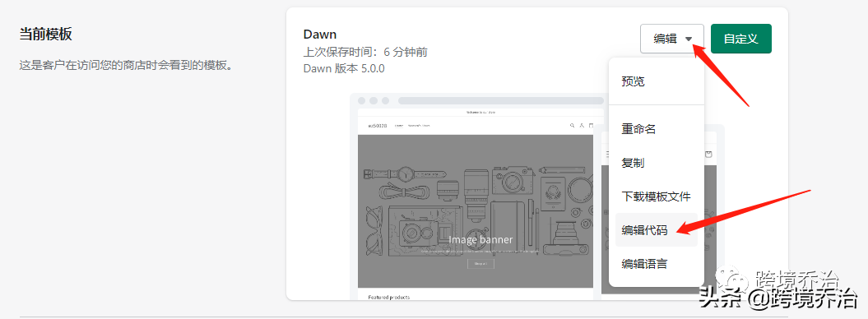Screen dimensions: 868x319
Task: Click the 当前模板 section heading
Action: pos(45,35)
